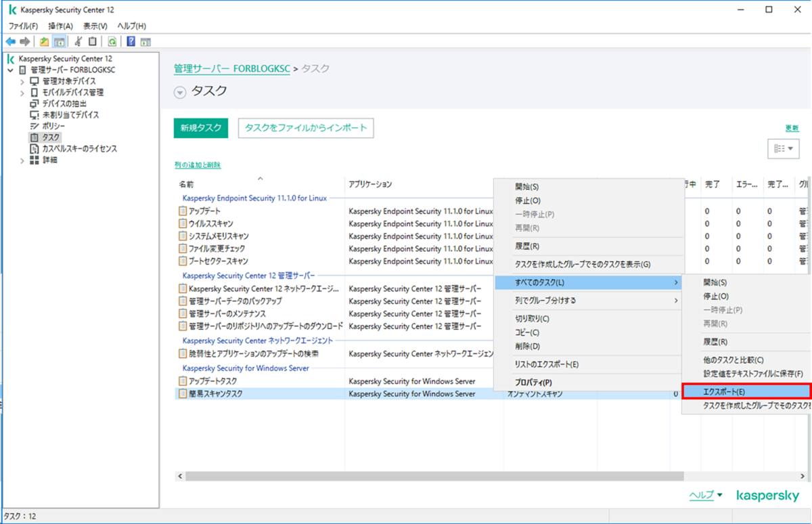This screenshot has height=524, width=812.
Task: Click the システムメモリスキャン task row icon
Action: pos(183,236)
